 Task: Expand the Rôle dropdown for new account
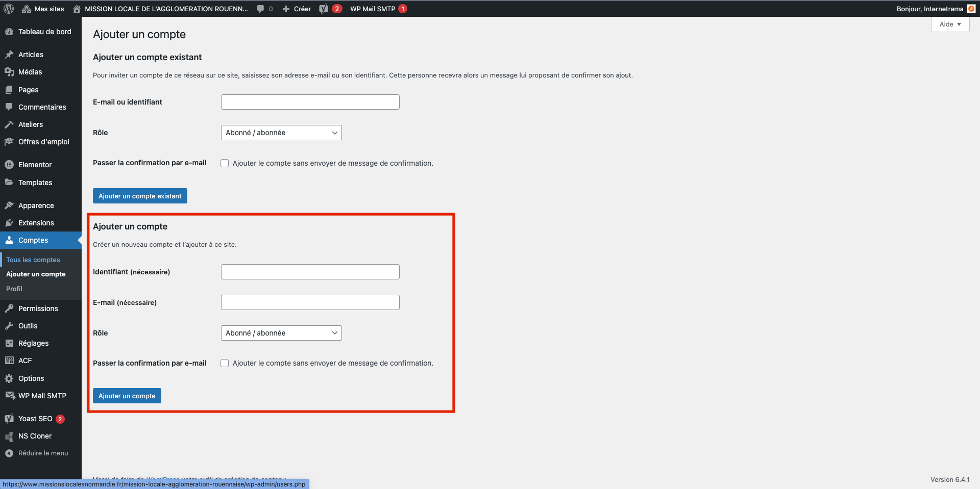[281, 333]
